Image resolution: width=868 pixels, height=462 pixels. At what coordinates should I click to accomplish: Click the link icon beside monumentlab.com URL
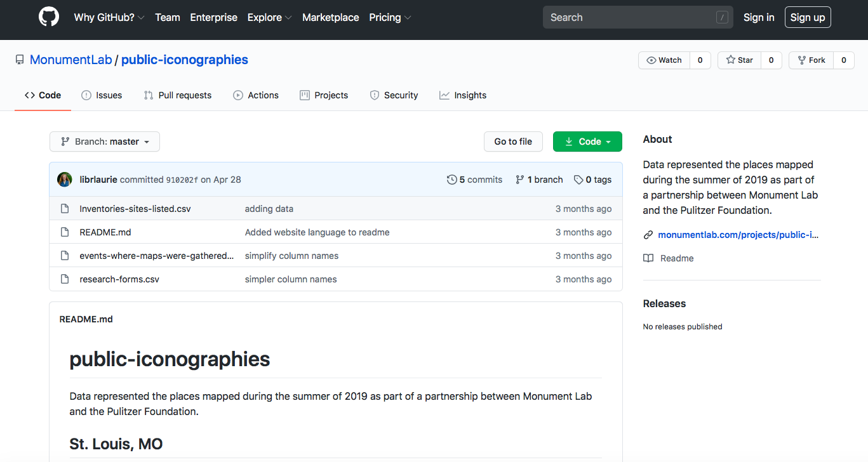(648, 235)
